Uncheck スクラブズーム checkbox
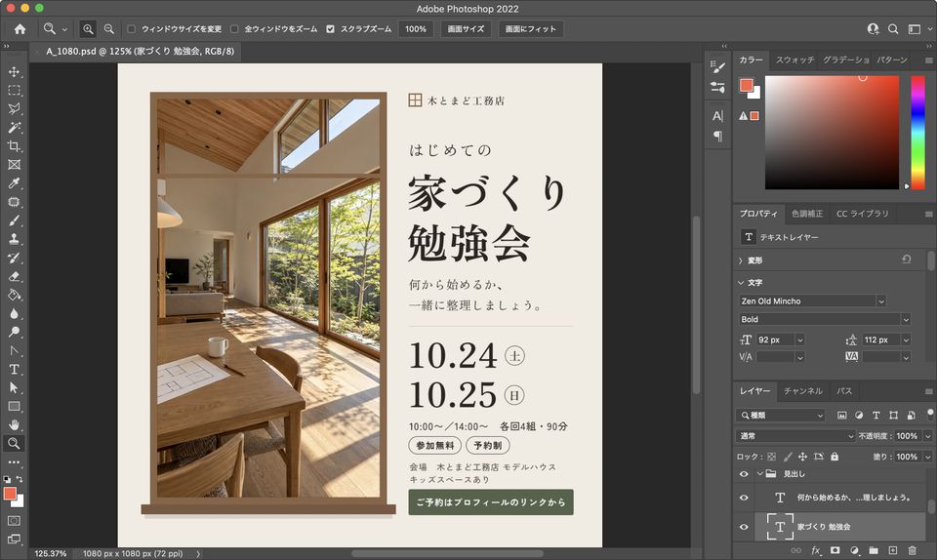The image size is (937, 560). pyautogui.click(x=331, y=28)
